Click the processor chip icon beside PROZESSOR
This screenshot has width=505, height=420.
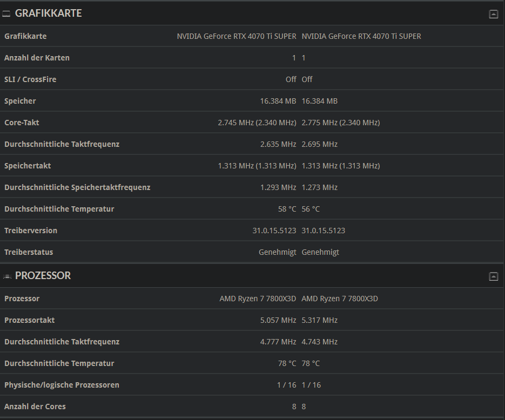point(7,276)
